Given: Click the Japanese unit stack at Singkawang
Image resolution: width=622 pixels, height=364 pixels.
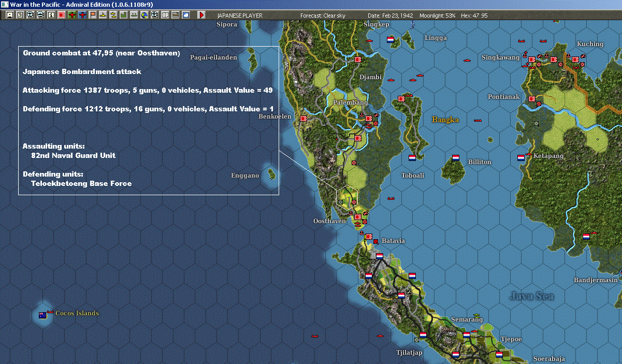Looking at the screenshot, I should [x=532, y=59].
